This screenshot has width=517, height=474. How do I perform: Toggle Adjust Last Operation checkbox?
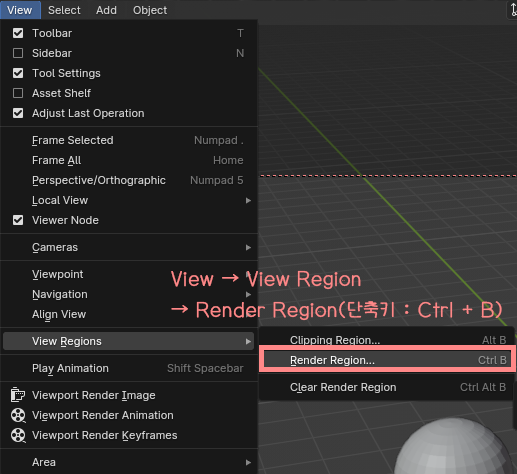[18, 113]
